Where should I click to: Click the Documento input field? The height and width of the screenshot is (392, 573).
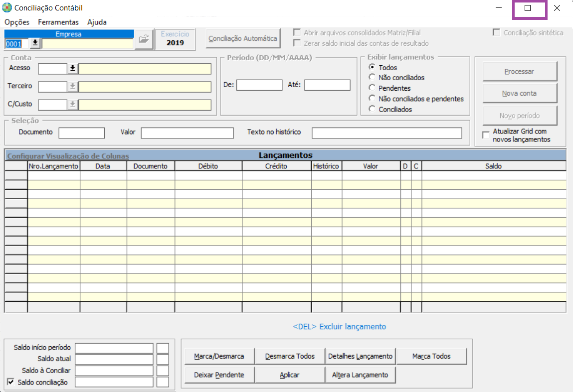coord(82,132)
